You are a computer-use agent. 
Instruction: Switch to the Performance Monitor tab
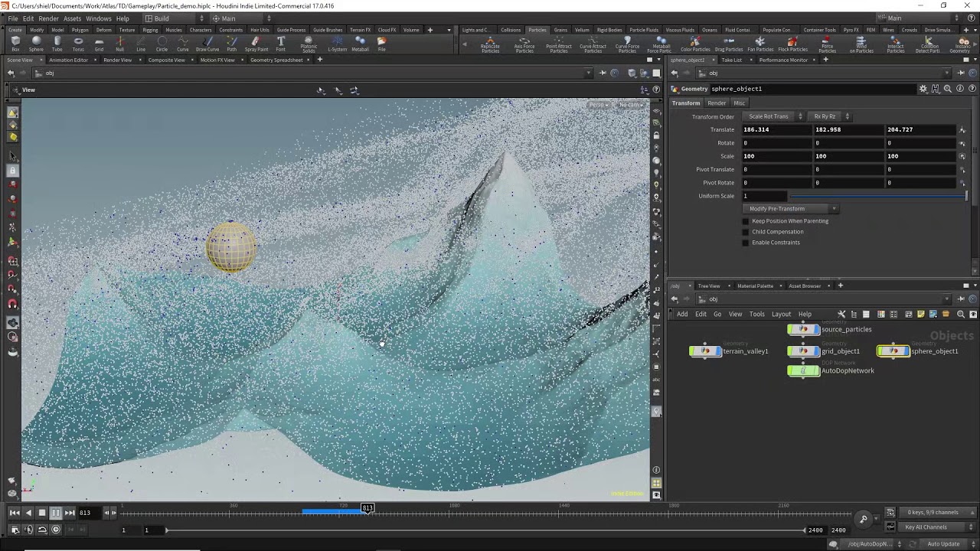(783, 60)
